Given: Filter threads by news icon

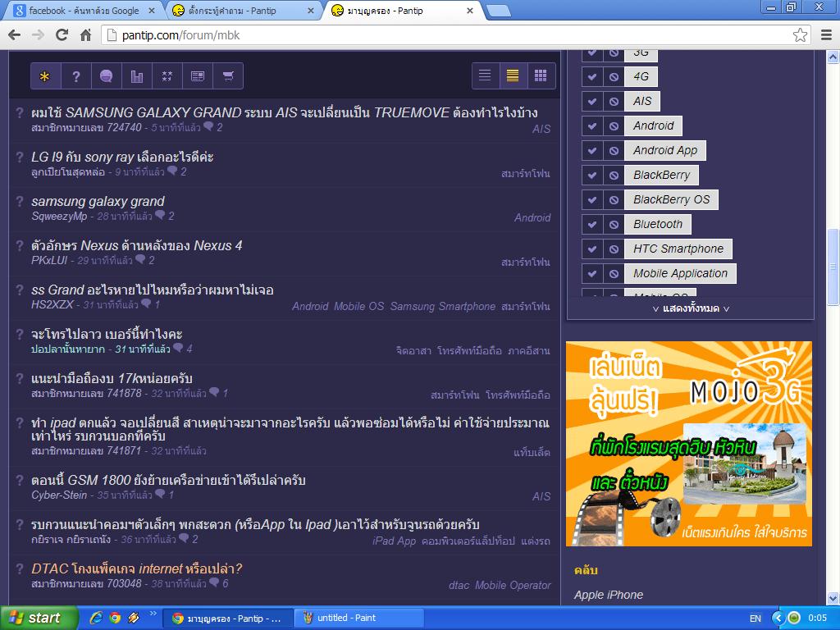Looking at the screenshot, I should [x=198, y=76].
